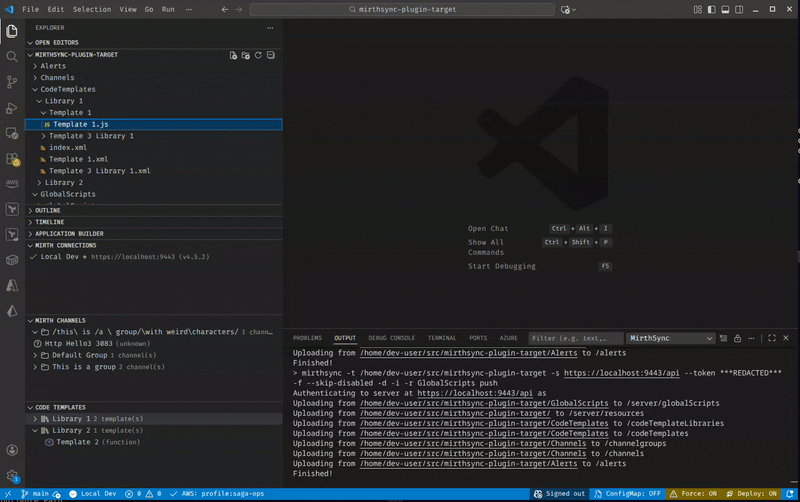Toggle output scroll lock
800x502 pixels.
coord(737,338)
